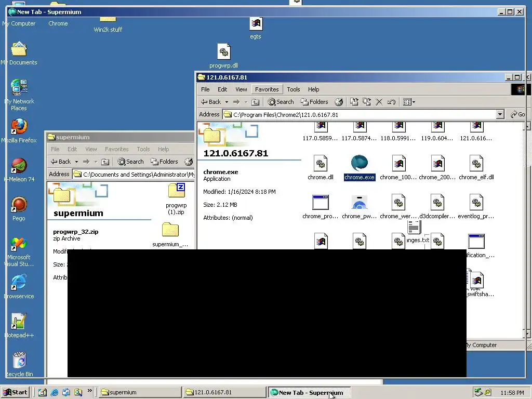Click History icon in 121.0.6167.81 toolbar
Viewport: 532px width, 399px height.
click(339, 102)
